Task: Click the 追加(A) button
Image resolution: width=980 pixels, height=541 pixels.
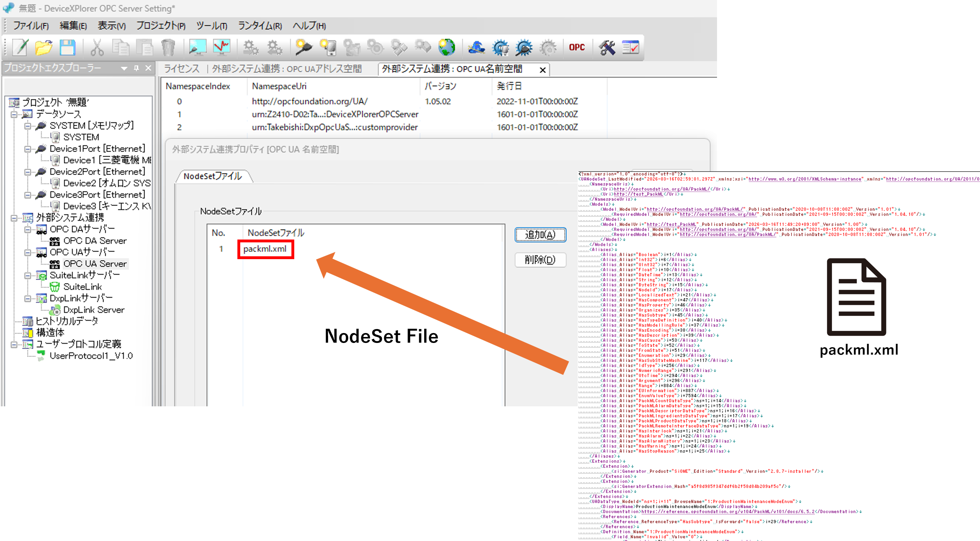Action: point(540,235)
